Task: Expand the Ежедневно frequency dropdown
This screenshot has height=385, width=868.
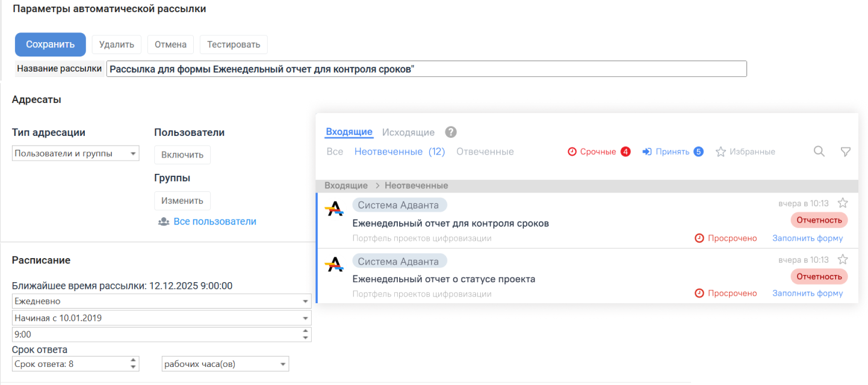Action: pos(161,301)
